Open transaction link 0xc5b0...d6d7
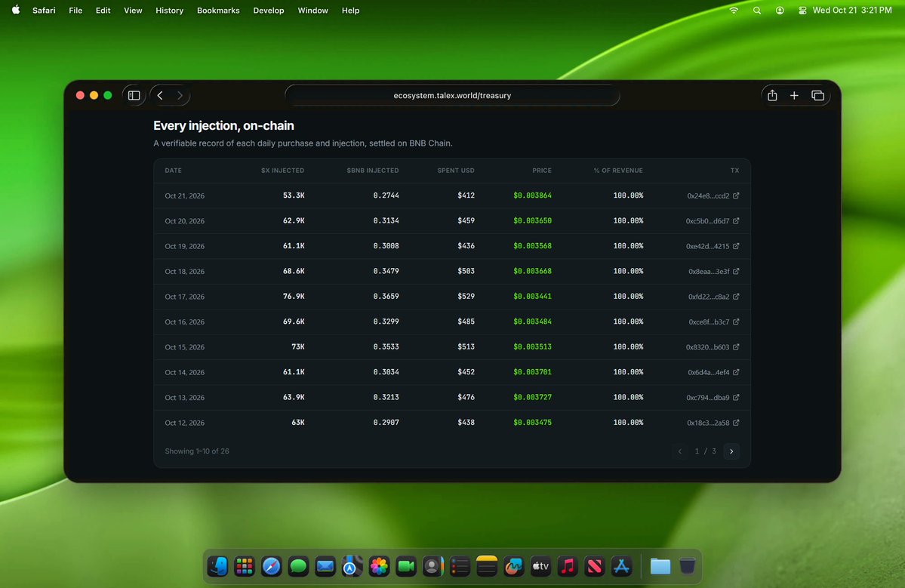 tap(707, 221)
